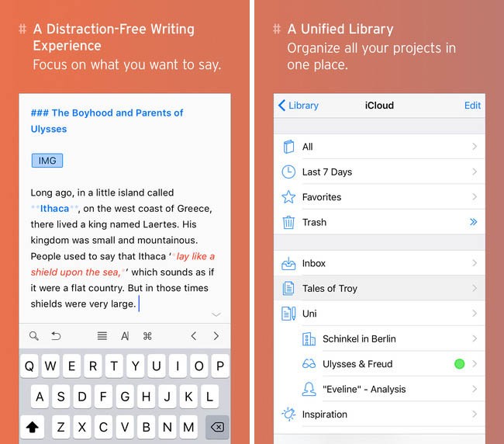Go back to Library
This screenshot has width=504, height=444.
[299, 106]
